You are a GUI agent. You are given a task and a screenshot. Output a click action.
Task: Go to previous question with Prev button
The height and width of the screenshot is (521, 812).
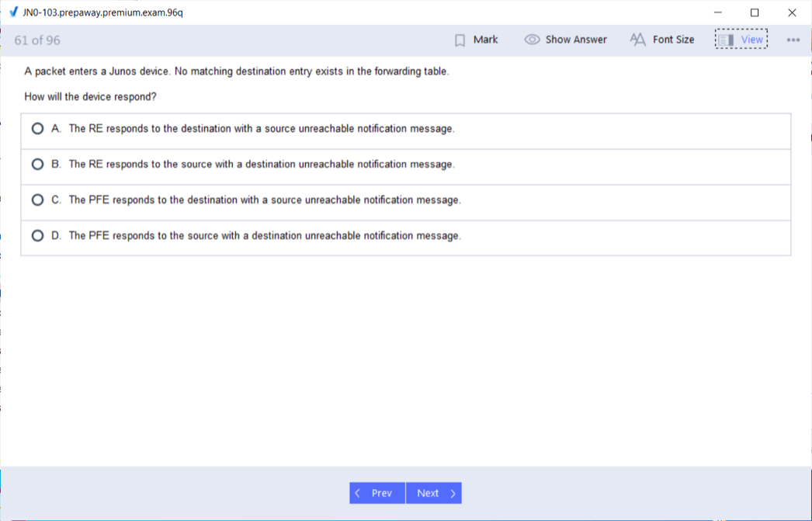(377, 493)
